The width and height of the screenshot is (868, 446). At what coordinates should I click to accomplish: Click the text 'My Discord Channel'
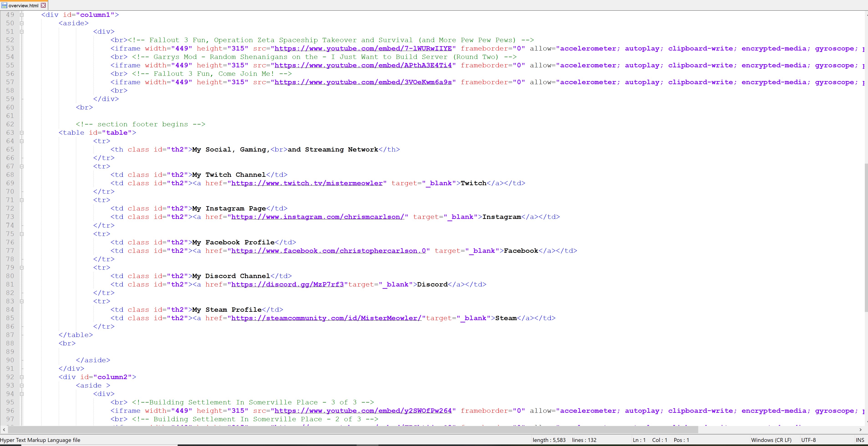(231, 276)
